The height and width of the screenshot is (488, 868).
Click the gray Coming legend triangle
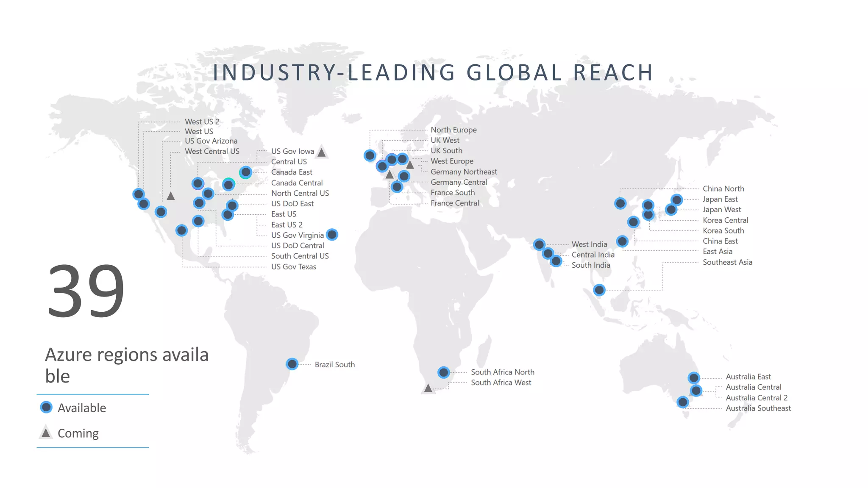pos(46,433)
